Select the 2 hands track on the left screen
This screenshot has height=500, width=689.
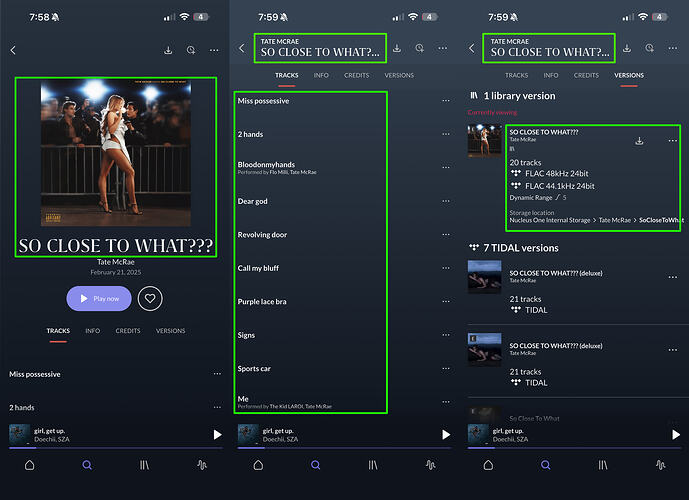(22, 407)
